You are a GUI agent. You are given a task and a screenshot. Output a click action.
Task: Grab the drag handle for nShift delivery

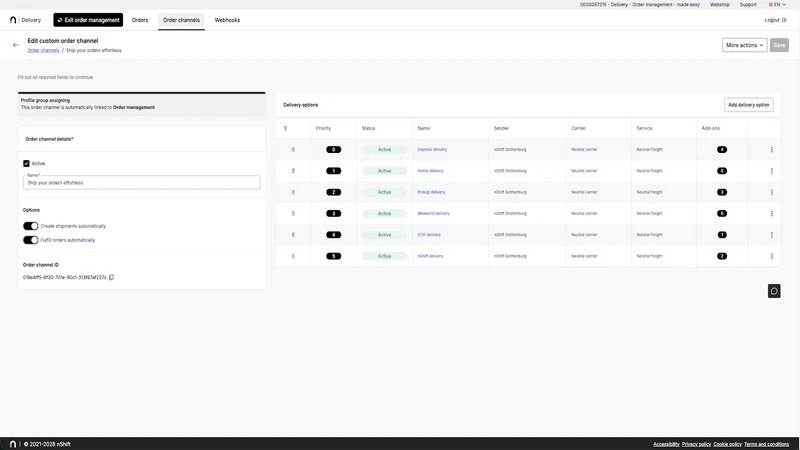(x=293, y=256)
